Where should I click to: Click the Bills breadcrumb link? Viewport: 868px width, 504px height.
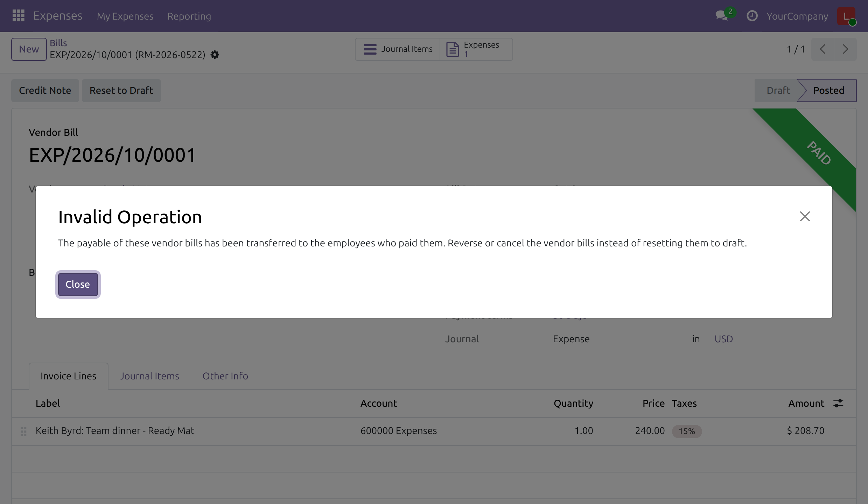click(58, 43)
